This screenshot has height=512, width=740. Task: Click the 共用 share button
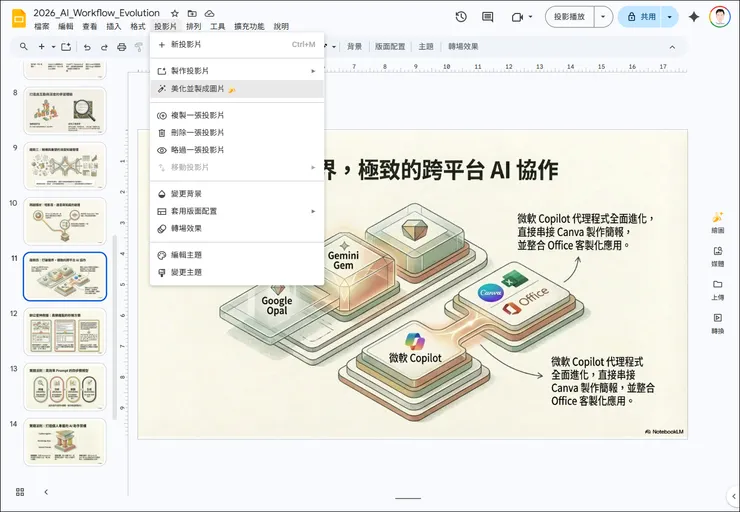coord(639,17)
